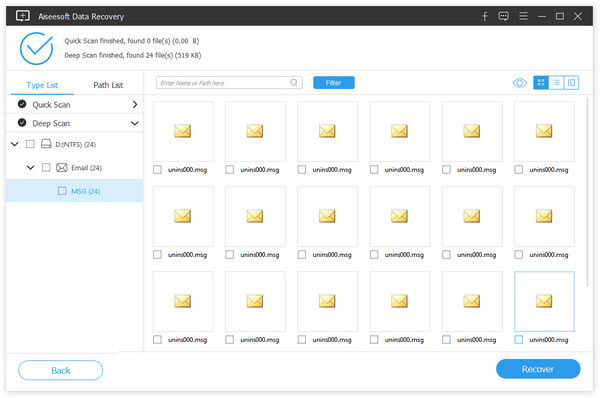Check the MSG (24) checkbox
The height and width of the screenshot is (398, 600).
(x=62, y=191)
